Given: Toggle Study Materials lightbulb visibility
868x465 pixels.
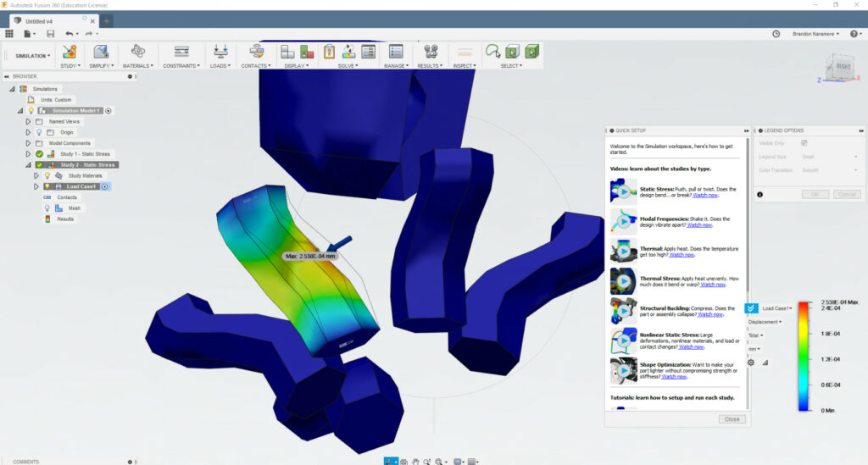Looking at the screenshot, I should point(47,176).
